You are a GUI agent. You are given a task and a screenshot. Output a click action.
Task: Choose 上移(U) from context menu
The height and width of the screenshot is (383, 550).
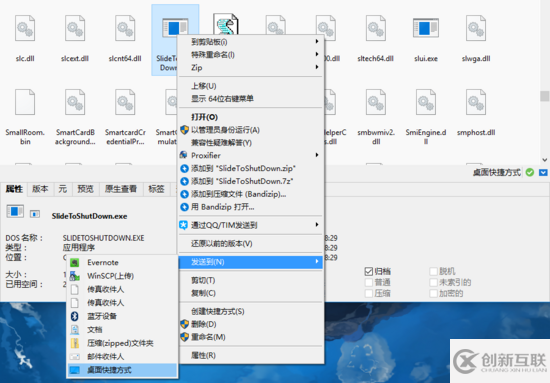[x=251, y=86]
